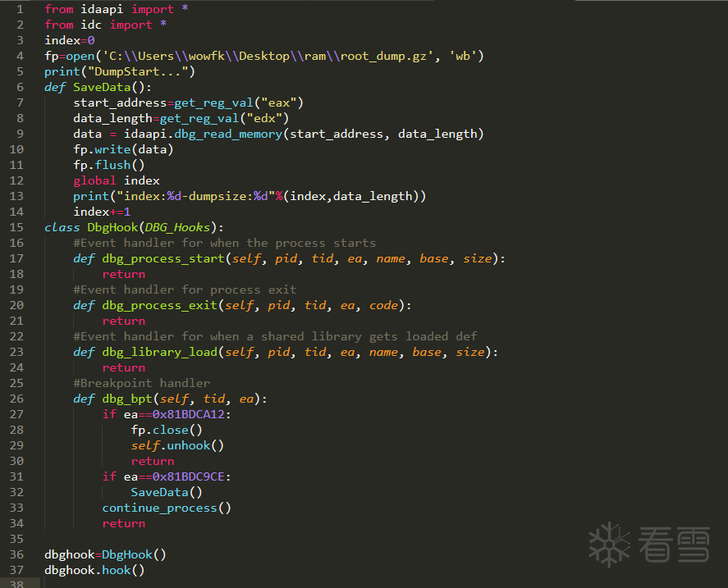
Task: Click comment 'Event handler for when the process starts'
Action: 225,244
